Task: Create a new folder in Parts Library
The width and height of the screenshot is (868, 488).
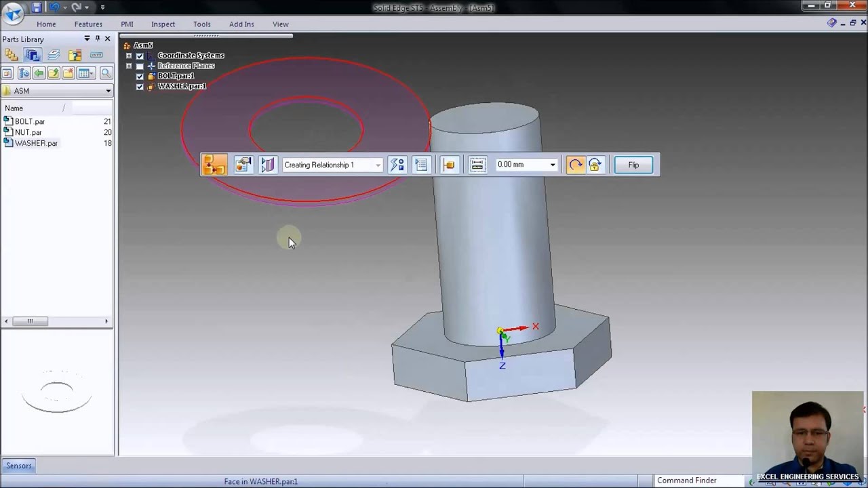Action: point(68,73)
